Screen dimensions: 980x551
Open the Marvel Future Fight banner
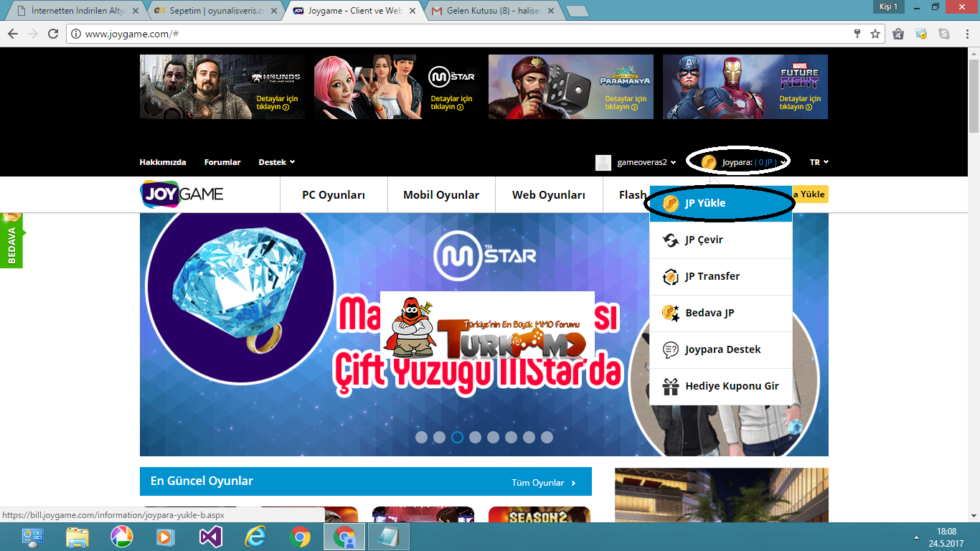pos(745,87)
